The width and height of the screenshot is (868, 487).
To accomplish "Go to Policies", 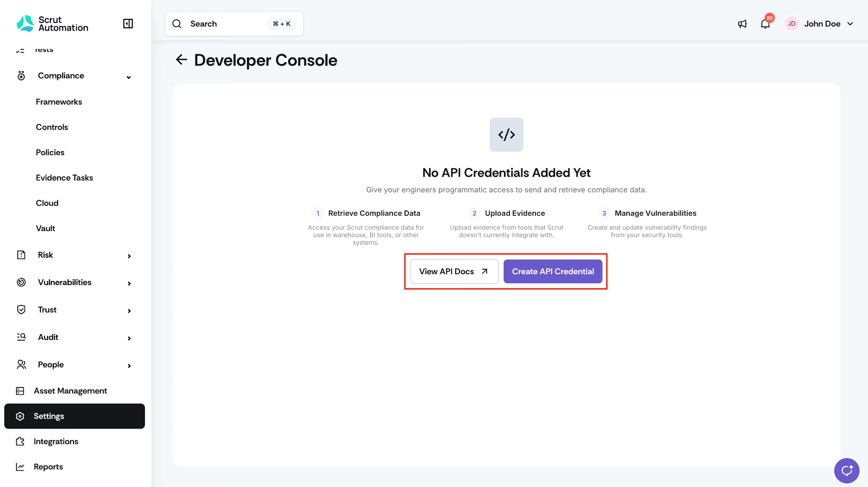I will point(50,152).
